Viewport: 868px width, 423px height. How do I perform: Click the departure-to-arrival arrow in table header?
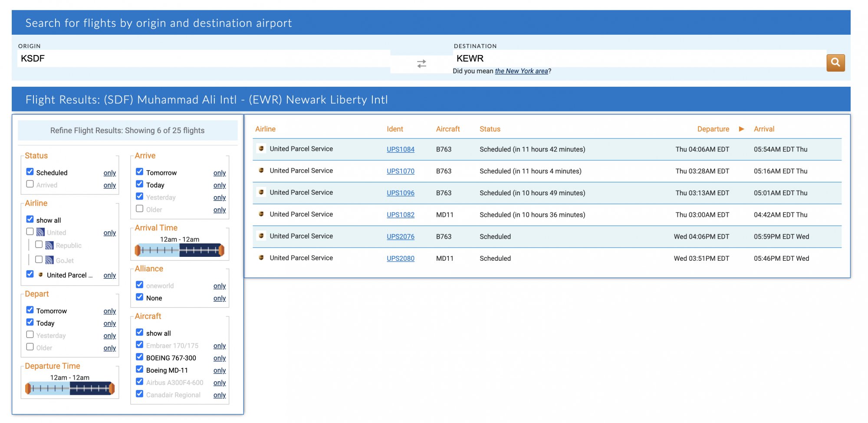pos(741,129)
